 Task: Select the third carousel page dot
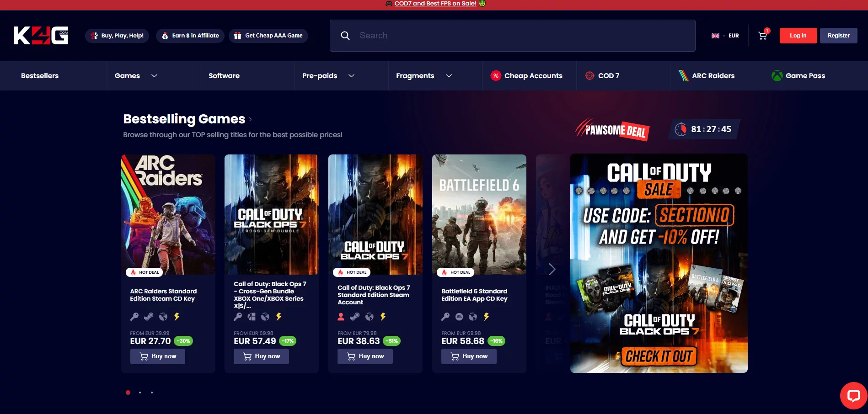[152, 393]
